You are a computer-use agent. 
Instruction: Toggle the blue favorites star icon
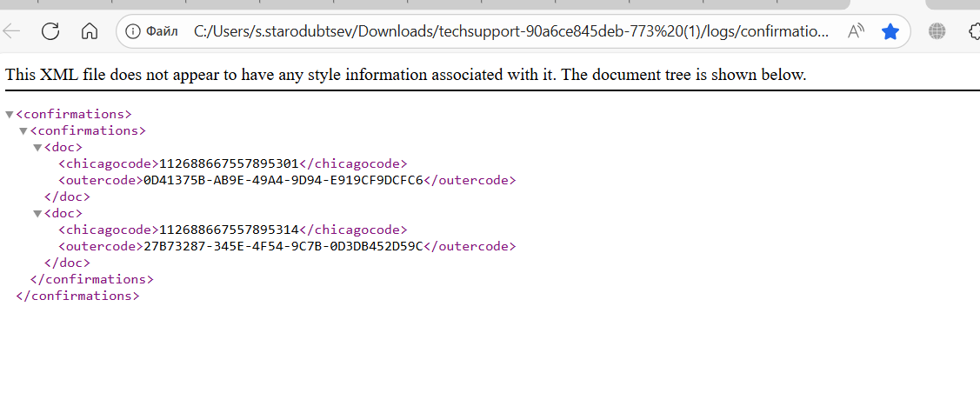(x=890, y=31)
